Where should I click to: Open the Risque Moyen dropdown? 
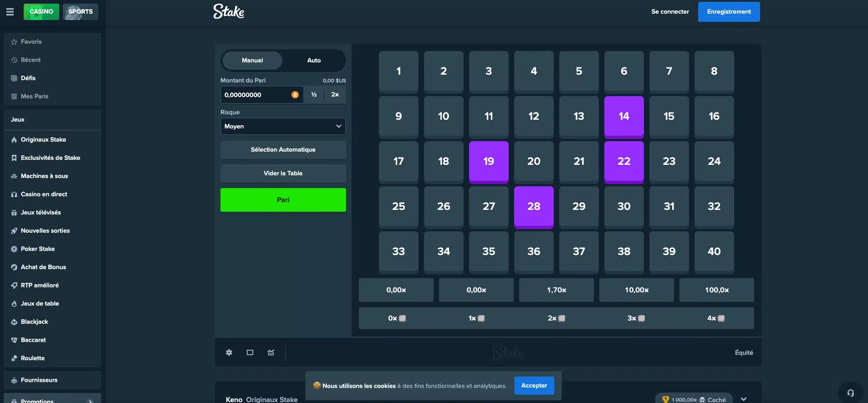click(x=283, y=126)
